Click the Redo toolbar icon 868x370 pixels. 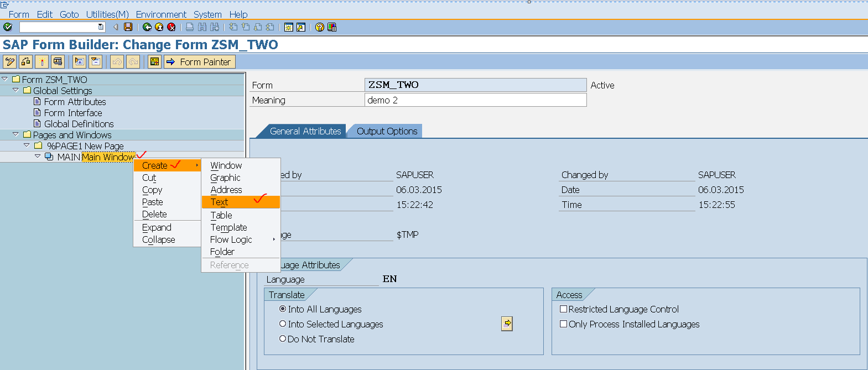pos(133,61)
